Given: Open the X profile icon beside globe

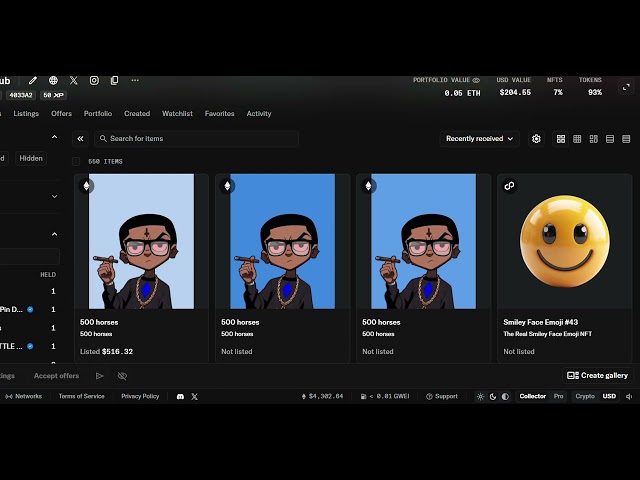Looking at the screenshot, I should [x=73, y=80].
